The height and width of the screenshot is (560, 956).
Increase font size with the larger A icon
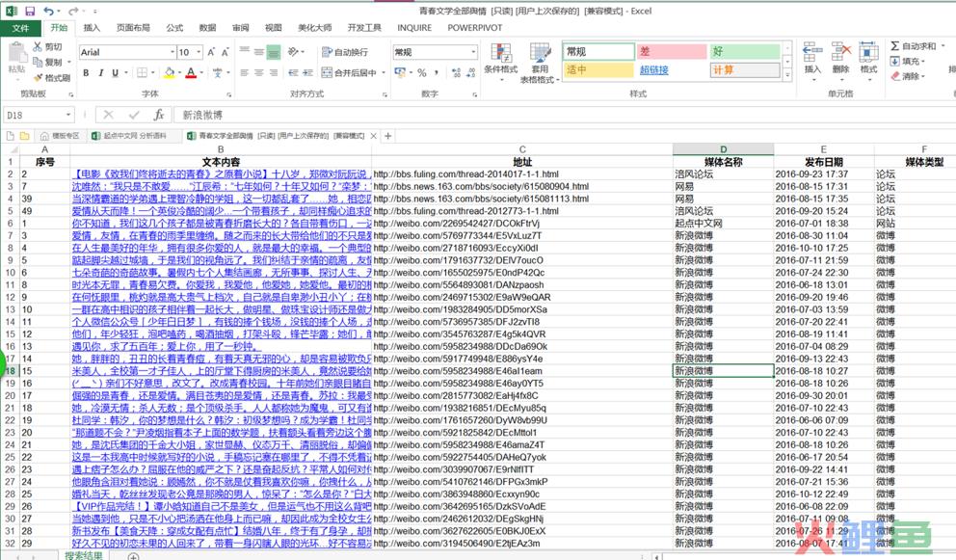[x=211, y=52]
